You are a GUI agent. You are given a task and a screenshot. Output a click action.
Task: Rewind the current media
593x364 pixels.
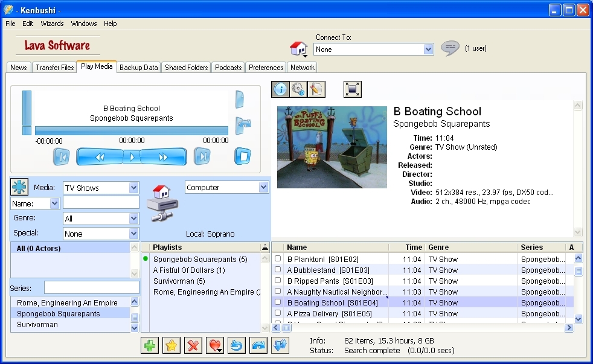pos(100,156)
